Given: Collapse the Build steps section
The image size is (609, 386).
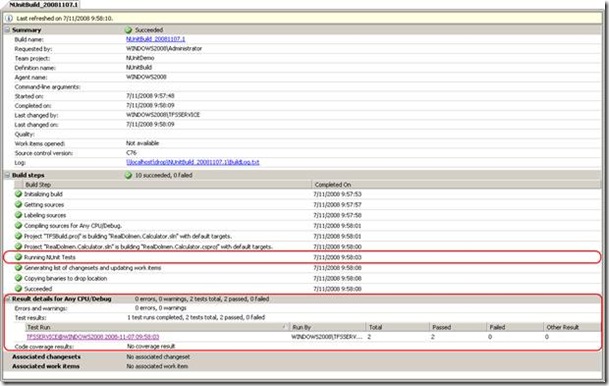Looking at the screenshot, I should coord(7,175).
